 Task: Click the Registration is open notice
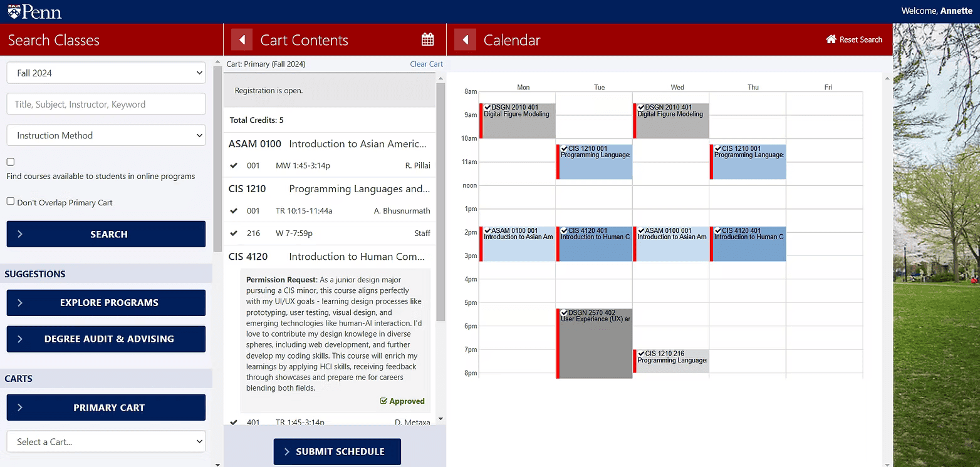tap(330, 91)
